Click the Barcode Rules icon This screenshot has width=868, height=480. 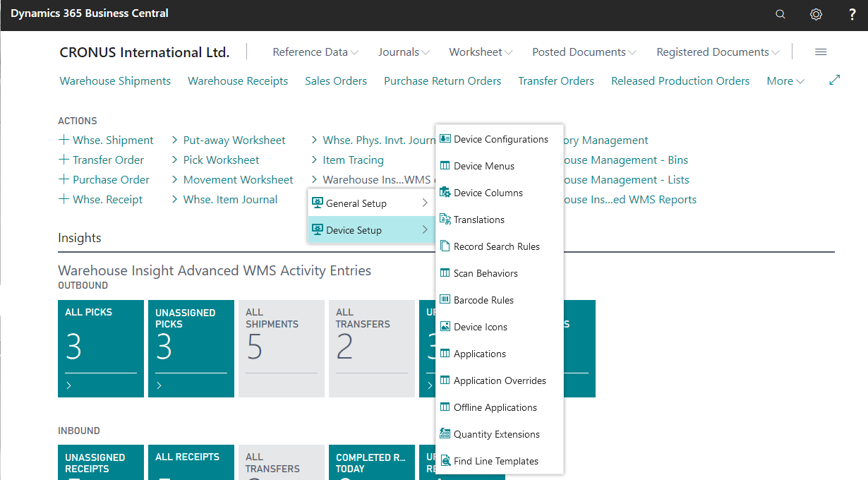pyautogui.click(x=445, y=300)
